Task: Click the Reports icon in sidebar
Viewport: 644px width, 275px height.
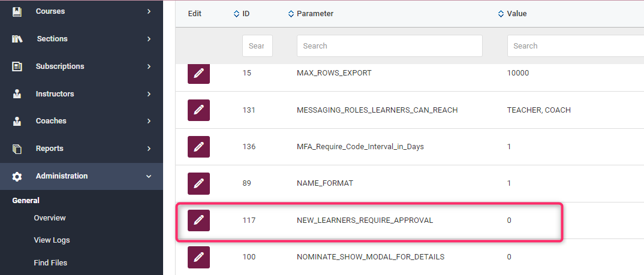Action: [x=17, y=149]
